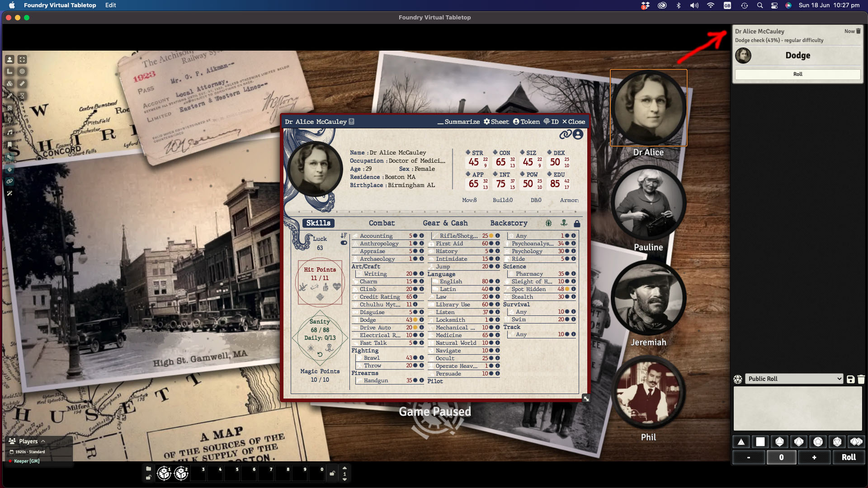Select the Measurement ruler tool
Image resolution: width=868 pixels, height=488 pixels.
9,71
